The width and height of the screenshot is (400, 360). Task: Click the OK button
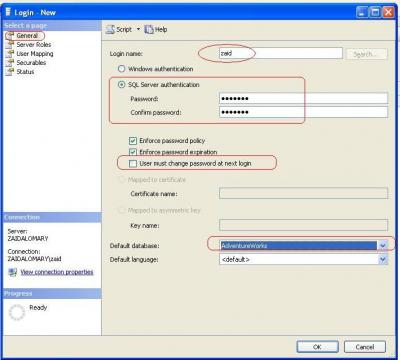coord(317,347)
